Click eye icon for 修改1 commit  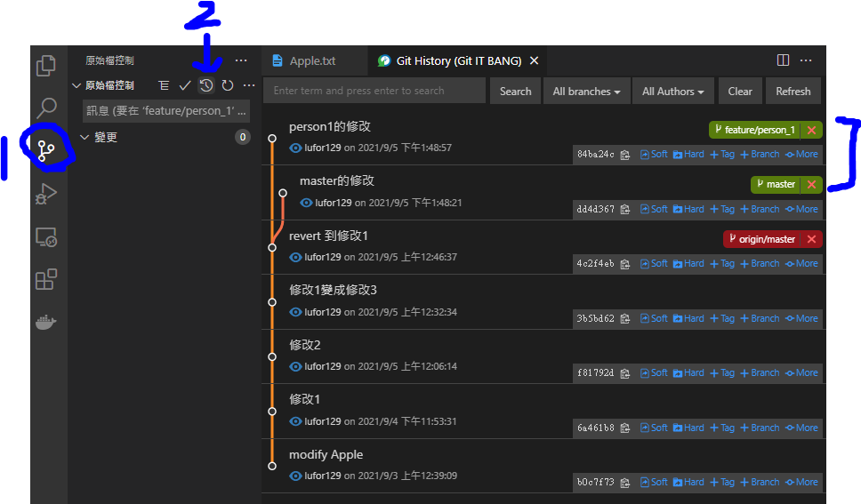tap(295, 421)
